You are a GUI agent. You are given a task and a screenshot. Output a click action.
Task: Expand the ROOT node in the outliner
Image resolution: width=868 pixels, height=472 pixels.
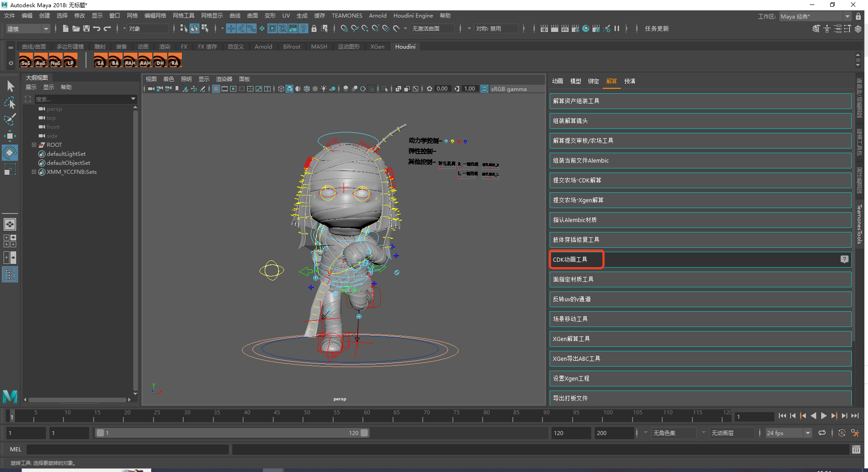[34, 145]
